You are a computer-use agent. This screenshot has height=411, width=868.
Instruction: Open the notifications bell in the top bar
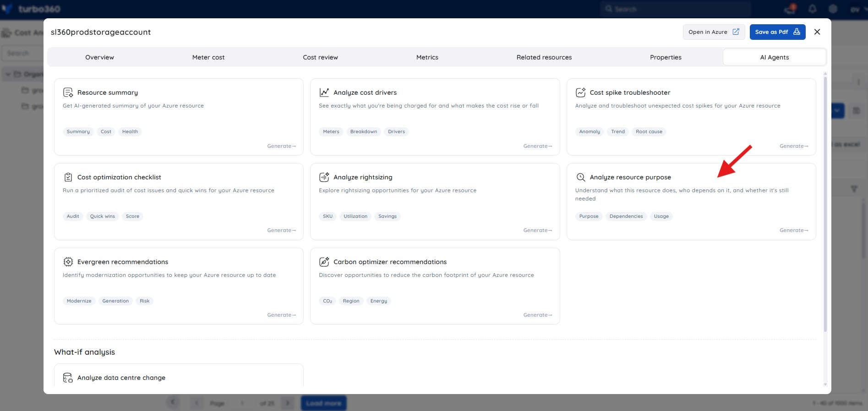pos(812,9)
